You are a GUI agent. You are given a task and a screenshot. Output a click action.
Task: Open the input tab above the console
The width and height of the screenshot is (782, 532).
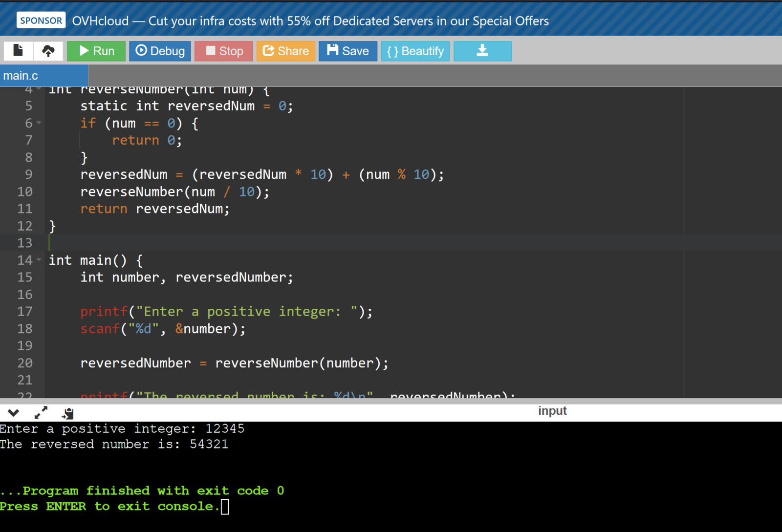point(552,411)
